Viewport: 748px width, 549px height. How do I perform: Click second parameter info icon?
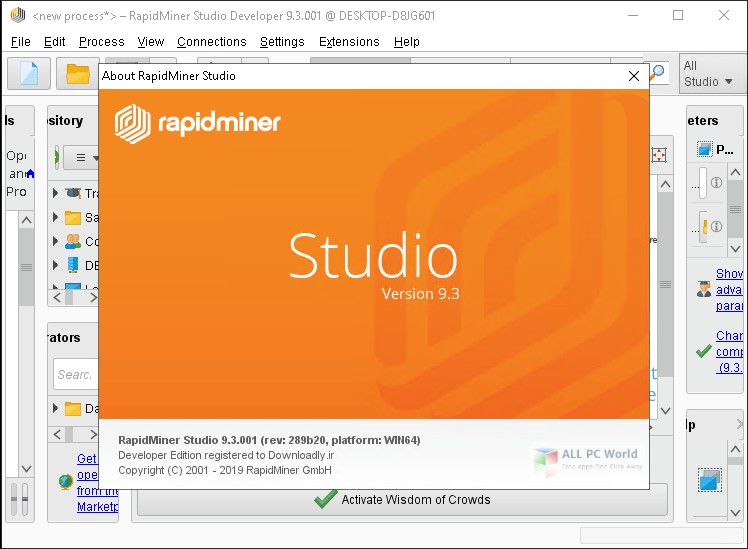716,226
